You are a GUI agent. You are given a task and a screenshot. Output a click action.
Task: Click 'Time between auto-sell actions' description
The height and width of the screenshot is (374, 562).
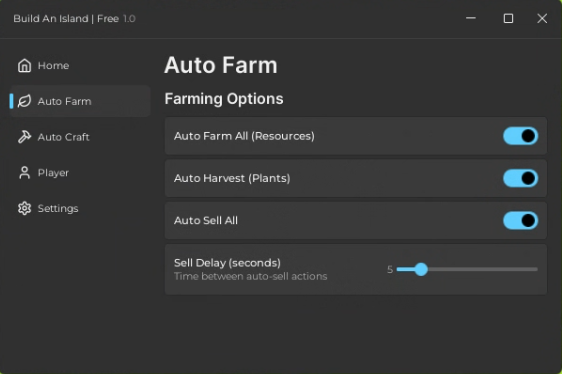251,276
